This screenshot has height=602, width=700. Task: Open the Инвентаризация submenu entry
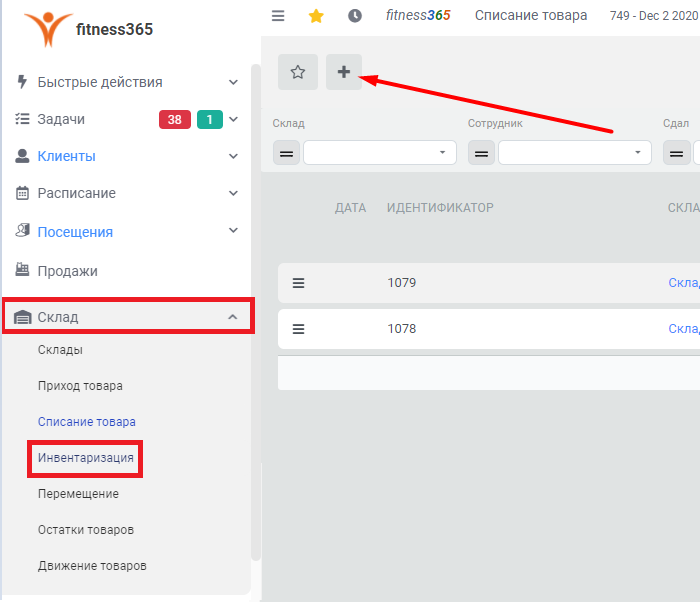click(86, 458)
